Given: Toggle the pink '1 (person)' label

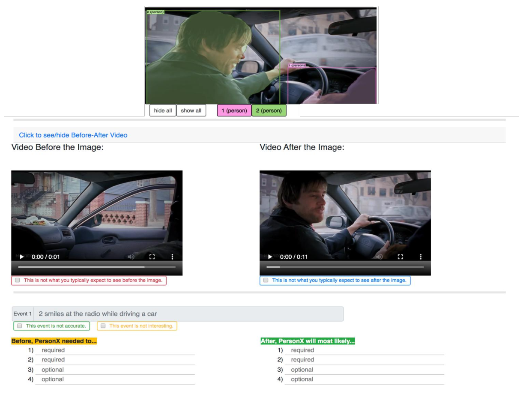Looking at the screenshot, I should (x=234, y=110).
